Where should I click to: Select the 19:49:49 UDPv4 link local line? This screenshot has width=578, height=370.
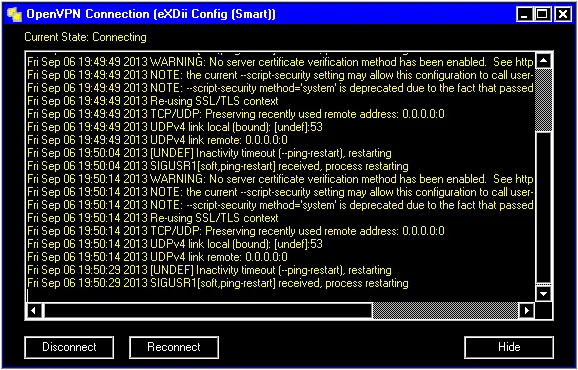click(175, 127)
